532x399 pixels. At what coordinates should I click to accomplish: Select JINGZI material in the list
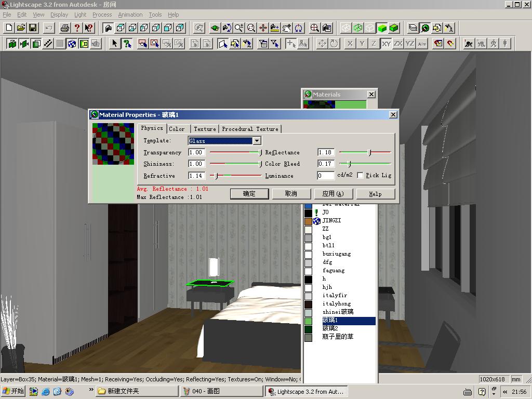(x=331, y=220)
